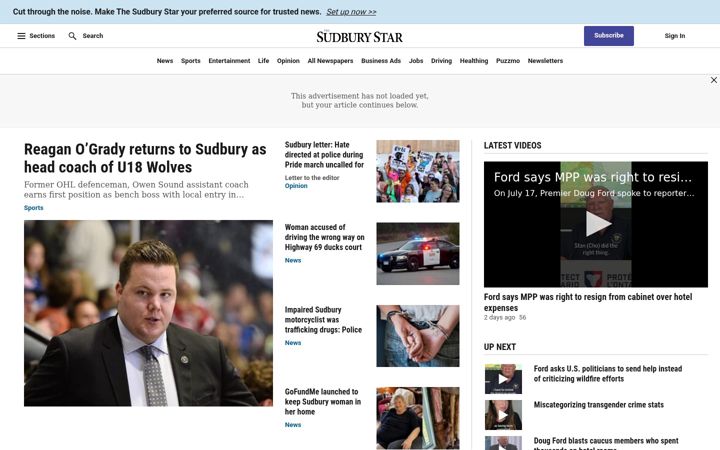The width and height of the screenshot is (720, 450).
Task: Open the Jobs navigation link
Action: tap(416, 61)
